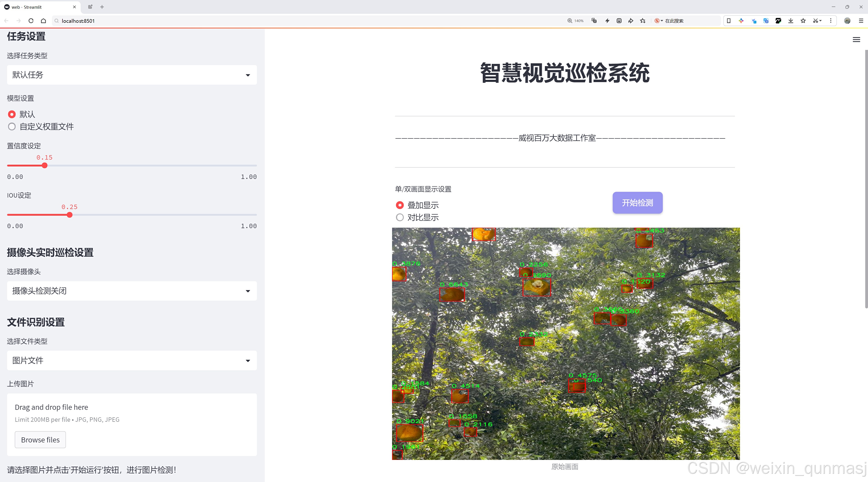Screen dimensions: 868x482
Task: Switch to the web · Streamlit tab
Action: (x=37, y=7)
